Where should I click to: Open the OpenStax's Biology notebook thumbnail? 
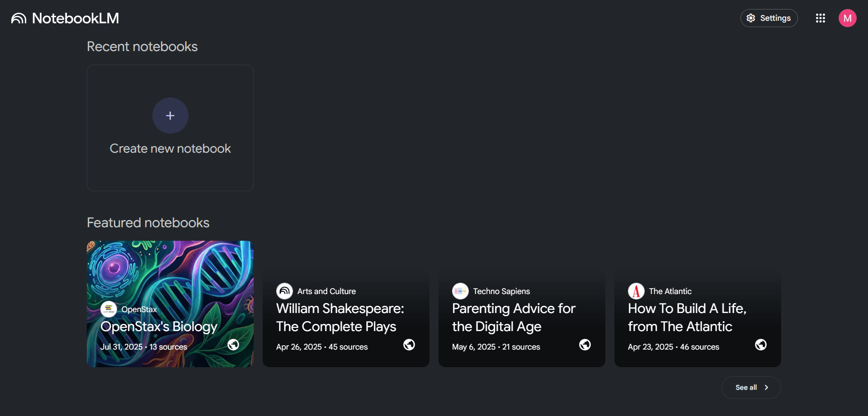point(170,271)
